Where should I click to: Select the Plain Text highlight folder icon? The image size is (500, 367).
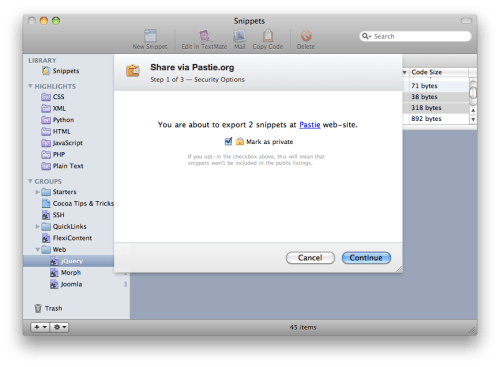[46, 166]
